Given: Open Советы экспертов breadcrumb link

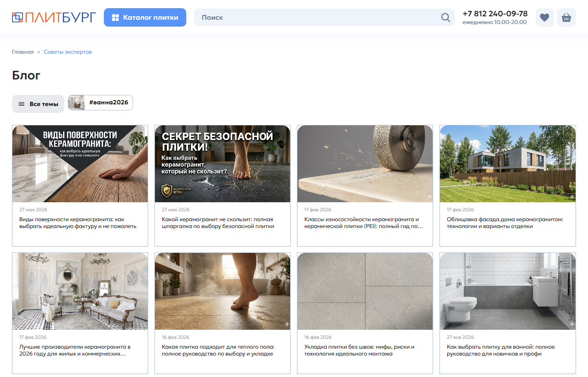Looking at the screenshot, I should pyautogui.click(x=68, y=52).
